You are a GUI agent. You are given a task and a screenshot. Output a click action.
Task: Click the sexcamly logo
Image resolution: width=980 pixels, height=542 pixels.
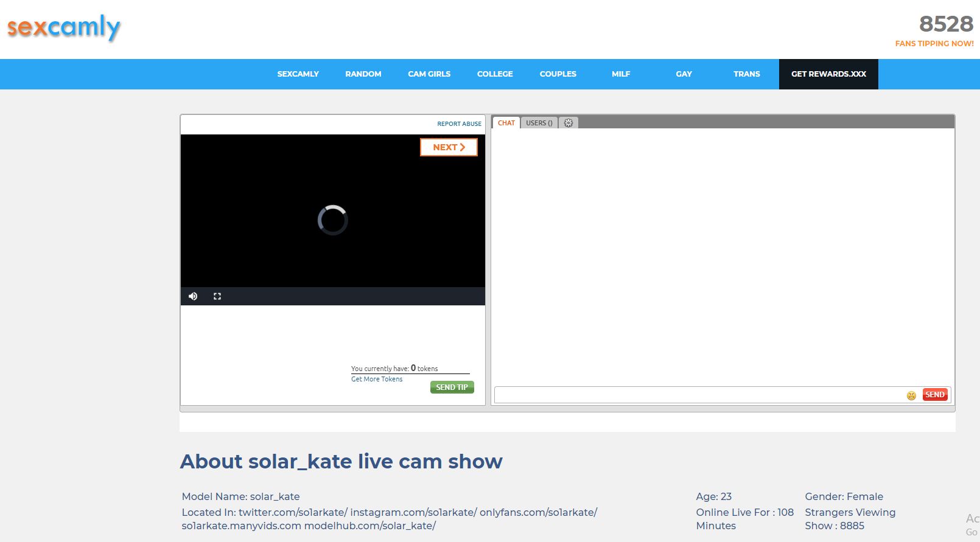[64, 27]
